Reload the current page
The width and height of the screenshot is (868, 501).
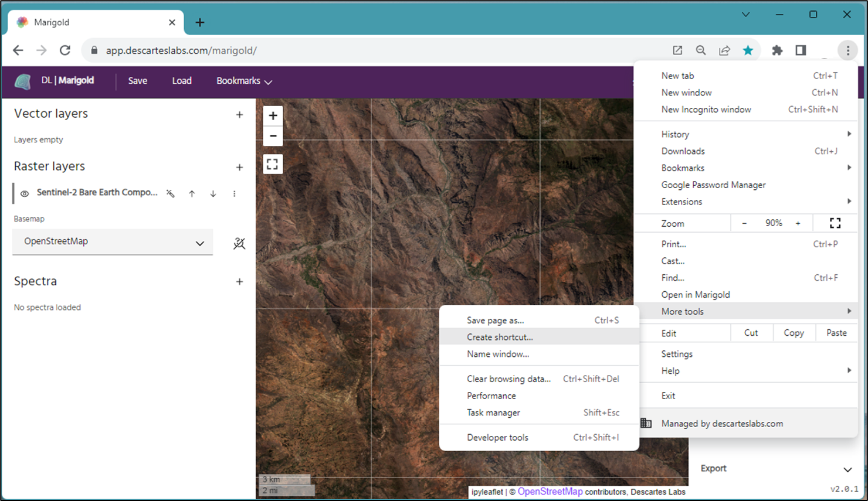coord(65,50)
